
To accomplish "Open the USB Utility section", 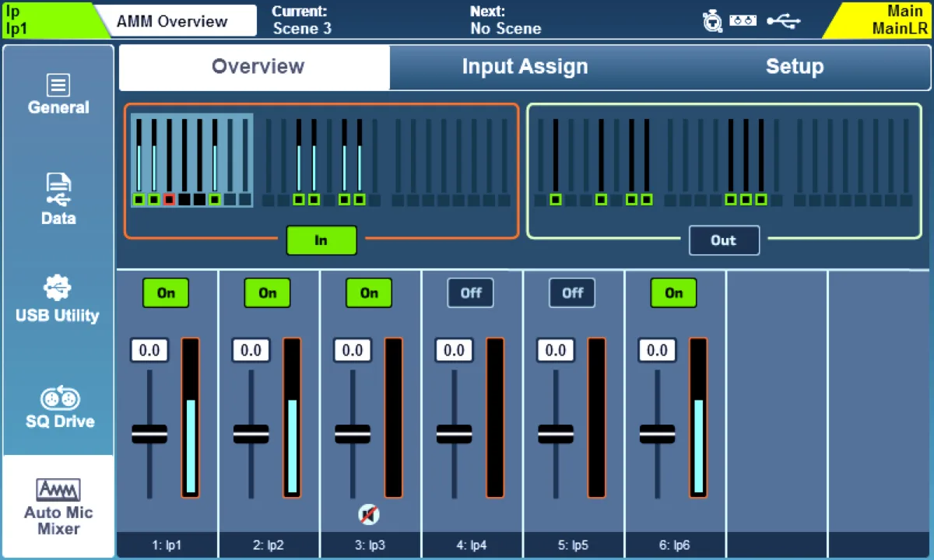I will click(58, 299).
